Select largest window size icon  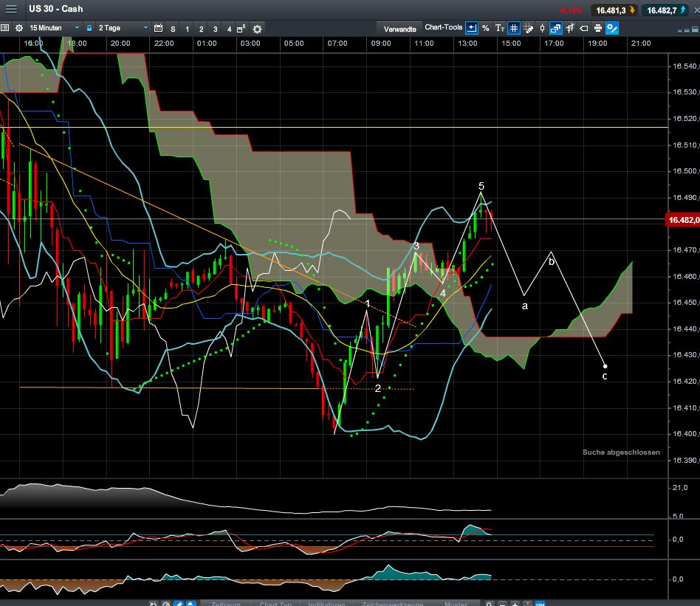[x=695, y=30]
